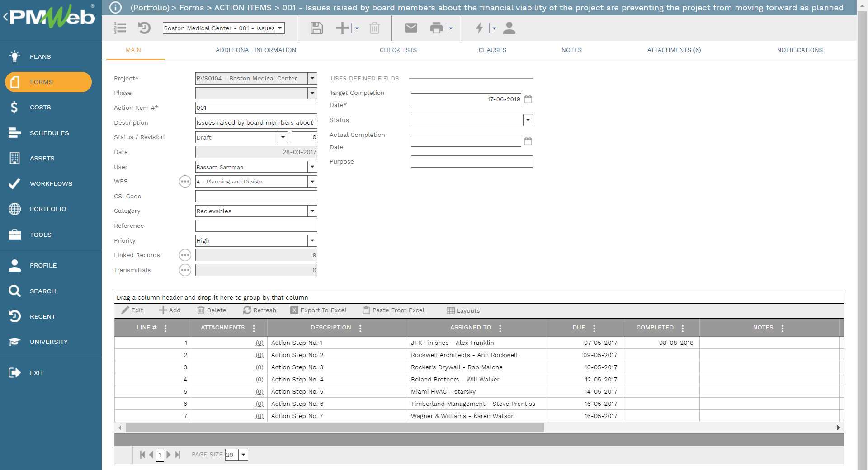Open the history icon in top toolbar
The image size is (868, 470).
(x=144, y=28)
